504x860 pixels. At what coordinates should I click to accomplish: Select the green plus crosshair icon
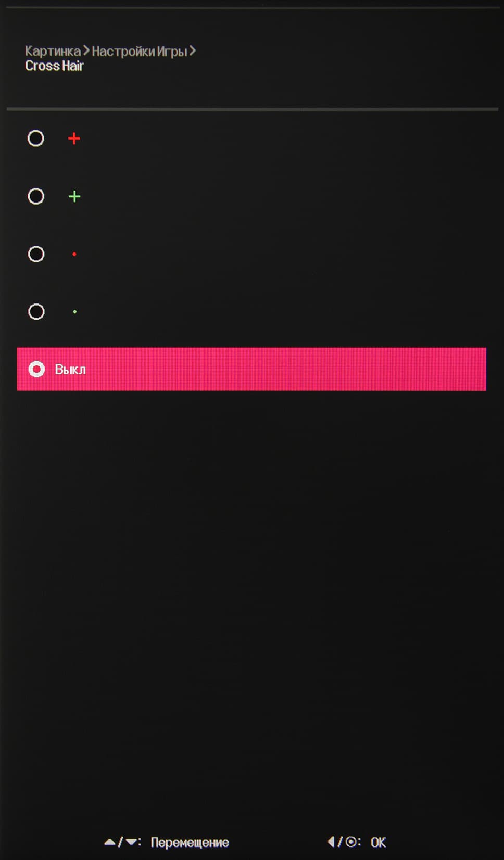pyautogui.click(x=74, y=196)
